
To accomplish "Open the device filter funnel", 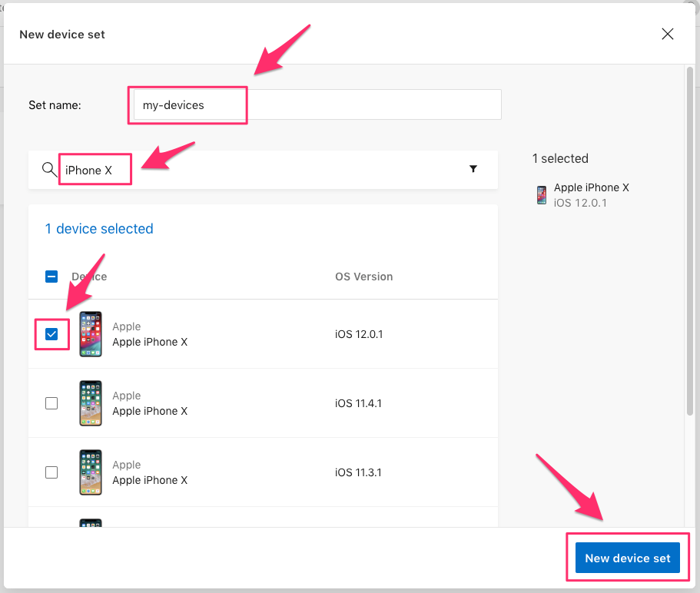I will (x=473, y=169).
